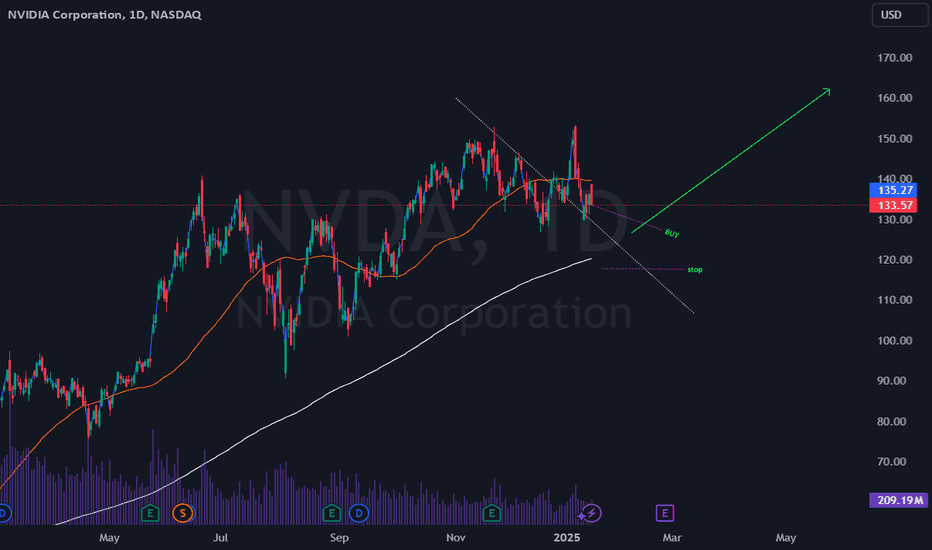Open the earnings E marker near May

coord(150,513)
